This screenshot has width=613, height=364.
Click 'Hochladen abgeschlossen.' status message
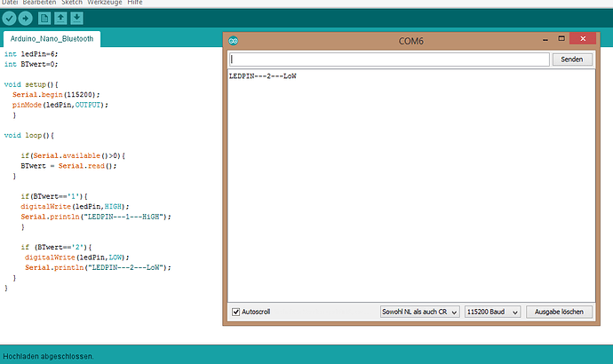[49, 356]
